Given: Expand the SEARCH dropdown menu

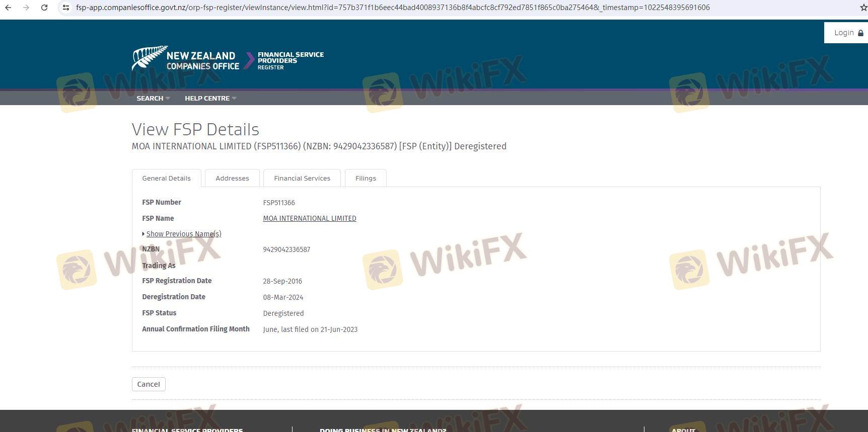Looking at the screenshot, I should (153, 98).
